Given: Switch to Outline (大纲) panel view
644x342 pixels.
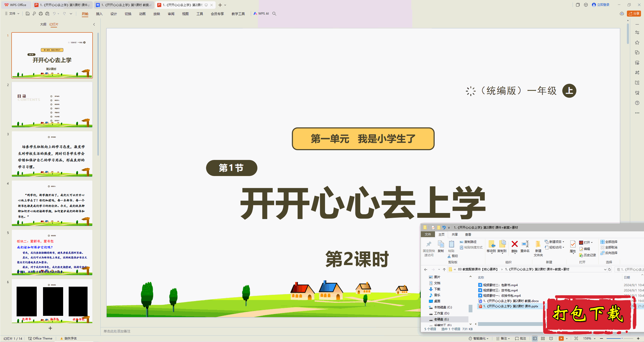Looking at the screenshot, I should [x=43, y=24].
